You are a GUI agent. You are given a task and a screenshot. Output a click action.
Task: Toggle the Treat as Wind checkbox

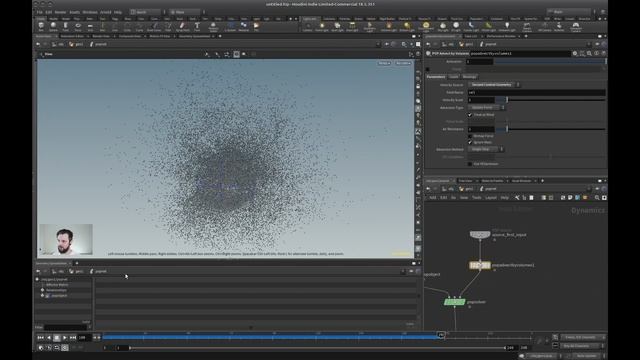(x=470, y=115)
